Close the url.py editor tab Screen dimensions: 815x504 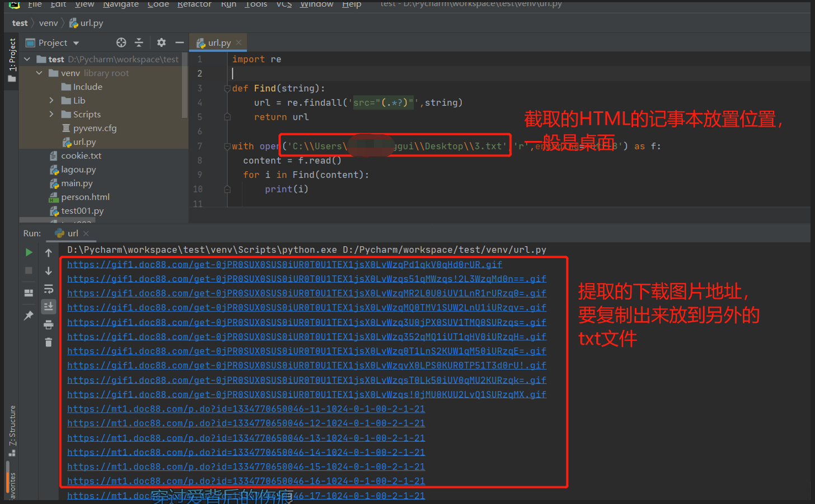point(239,43)
